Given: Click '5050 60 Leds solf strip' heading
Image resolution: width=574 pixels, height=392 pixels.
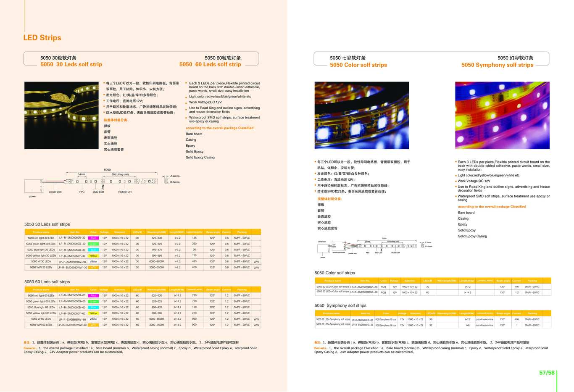Looking at the screenshot, I should click(x=210, y=64).
